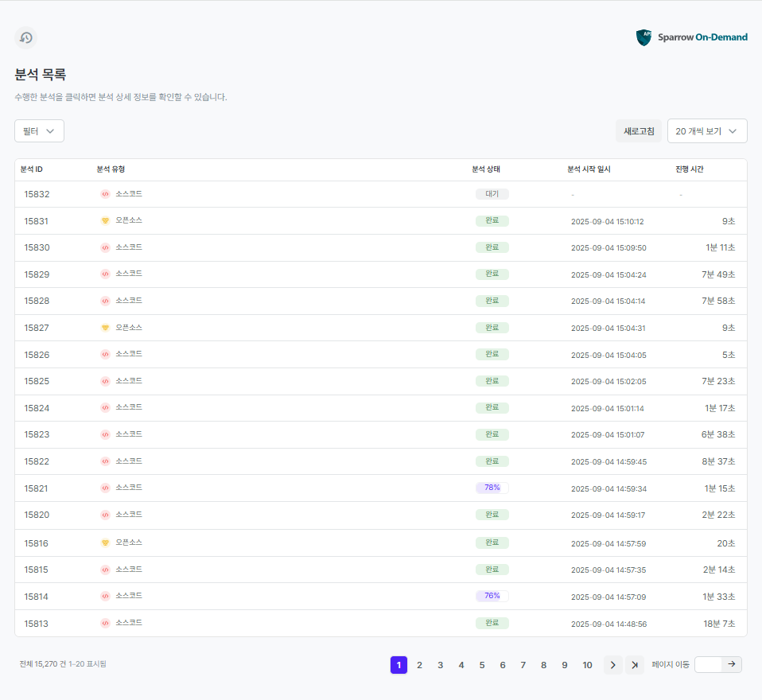This screenshot has width=762, height=700.
Task: Go to the next page arrow
Action: (x=612, y=665)
